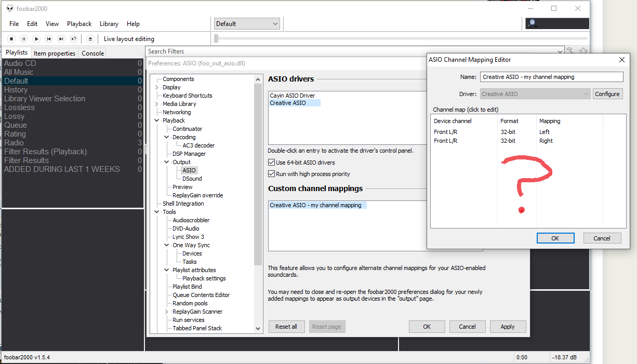The height and width of the screenshot is (364, 637).
Task: Click the magnifier search icon
Action: click(x=532, y=23)
